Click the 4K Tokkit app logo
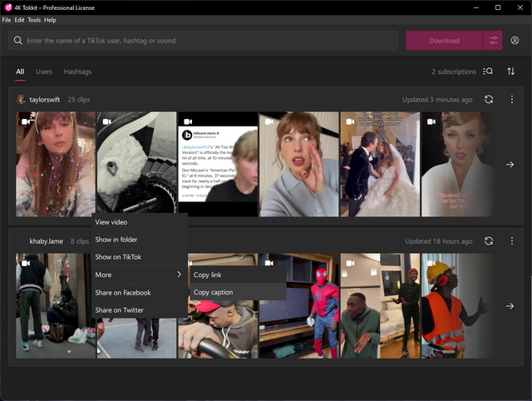Viewport: 532px width, 401px height. pos(7,7)
